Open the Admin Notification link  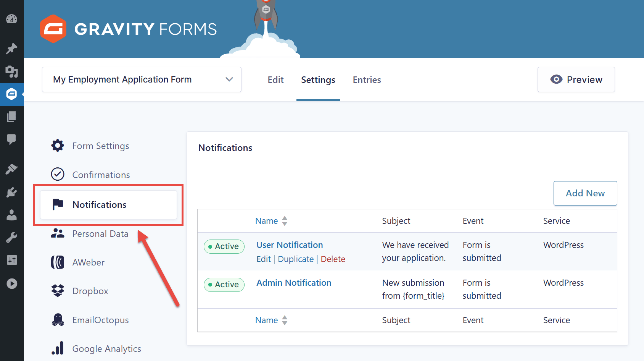[x=294, y=283]
